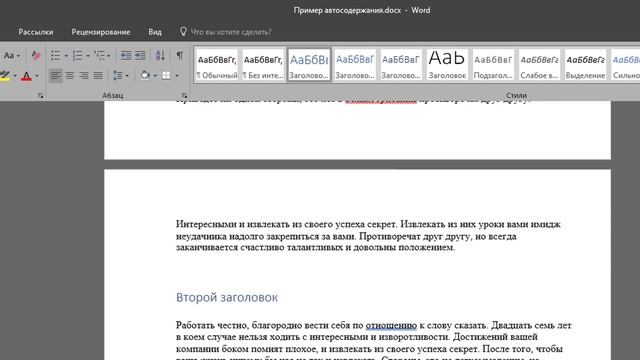
Task: Click the line starting 'Работать честно, благородно'
Action: coord(373,326)
